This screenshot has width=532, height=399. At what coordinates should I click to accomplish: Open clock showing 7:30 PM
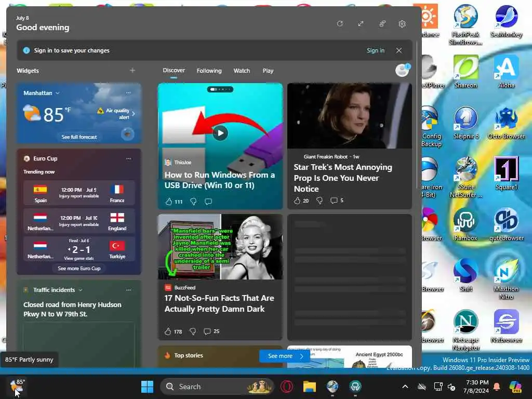pyautogui.click(x=476, y=387)
